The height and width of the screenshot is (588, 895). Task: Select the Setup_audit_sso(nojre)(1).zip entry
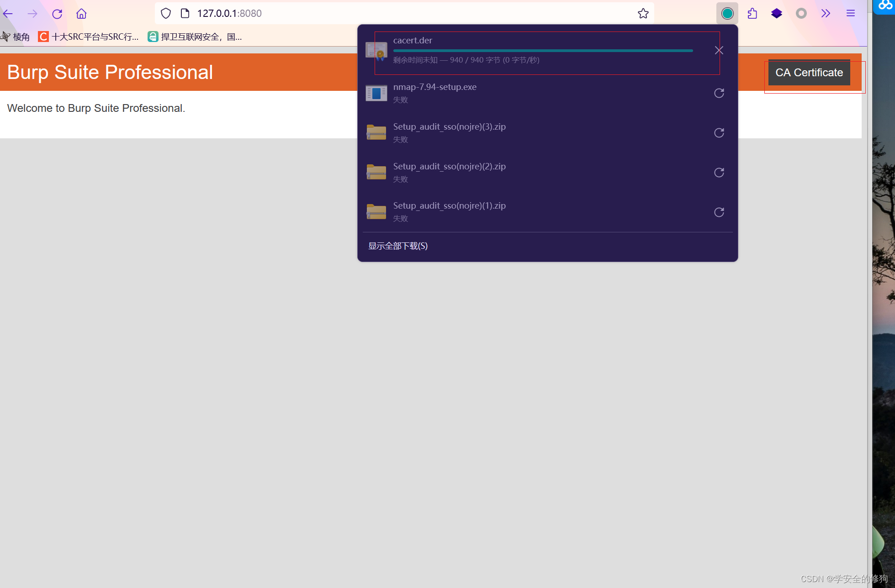point(547,212)
